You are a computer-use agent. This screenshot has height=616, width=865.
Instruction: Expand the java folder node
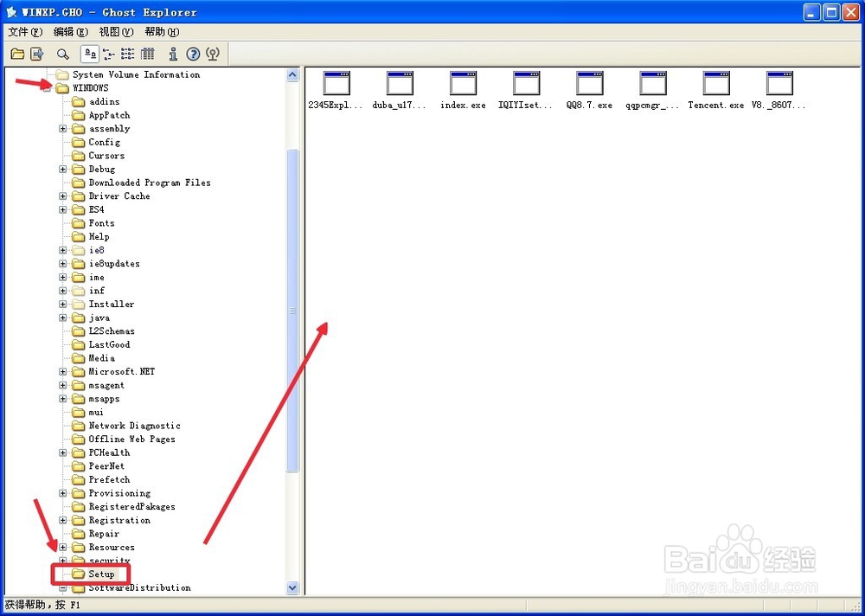click(63, 318)
